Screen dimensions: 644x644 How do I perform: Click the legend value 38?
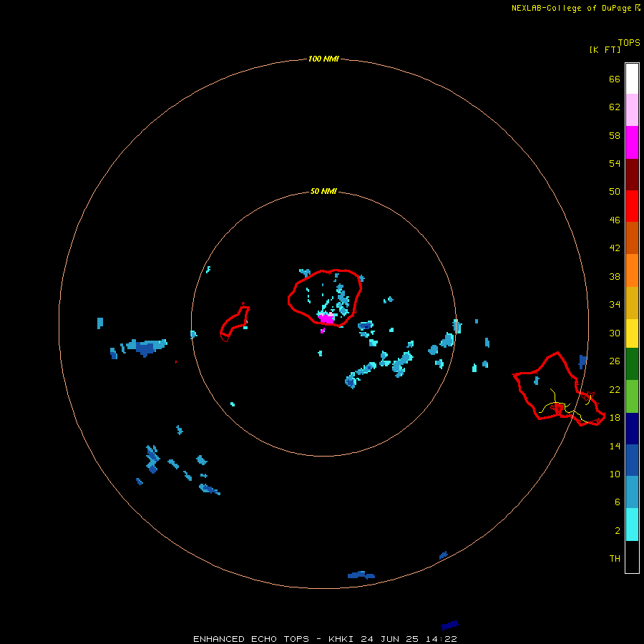(615, 277)
